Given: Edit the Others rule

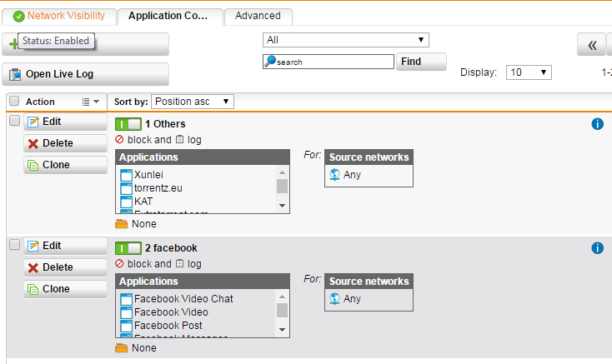Looking at the screenshot, I should [65, 122].
